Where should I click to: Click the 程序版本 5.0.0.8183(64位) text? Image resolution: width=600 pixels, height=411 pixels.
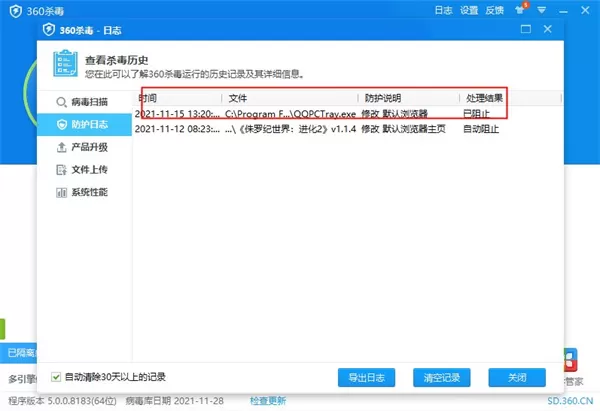[x=62, y=401]
